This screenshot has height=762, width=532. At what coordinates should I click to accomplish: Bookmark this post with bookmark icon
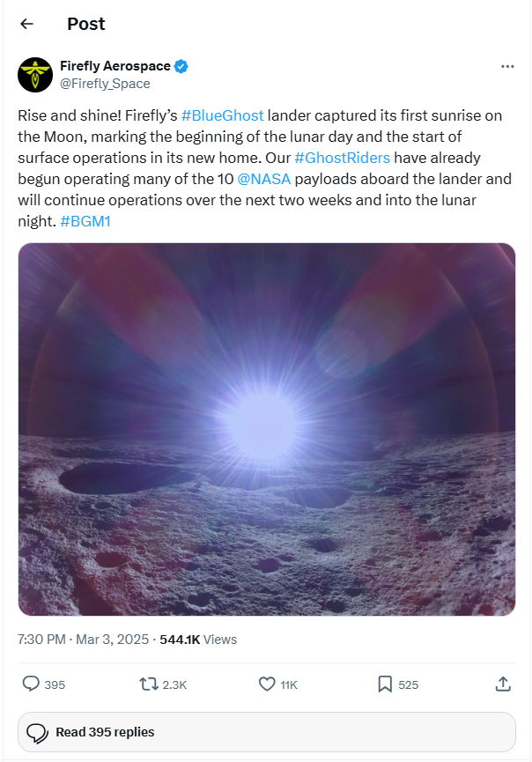(x=385, y=684)
